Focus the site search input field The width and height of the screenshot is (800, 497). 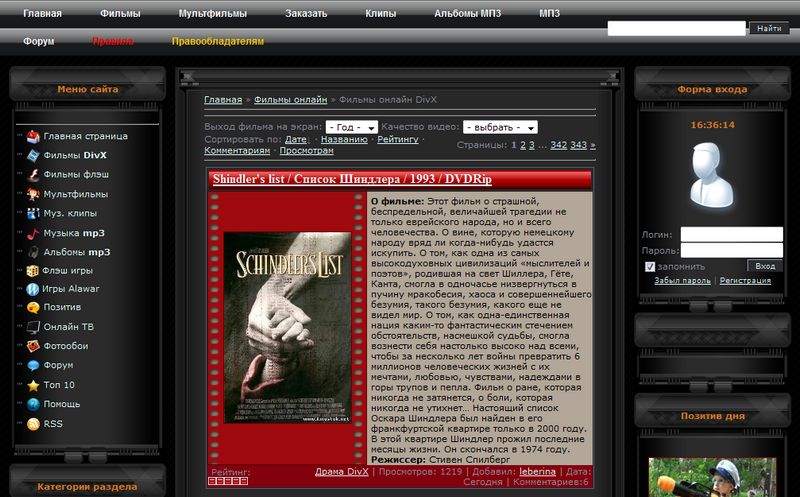click(677, 29)
